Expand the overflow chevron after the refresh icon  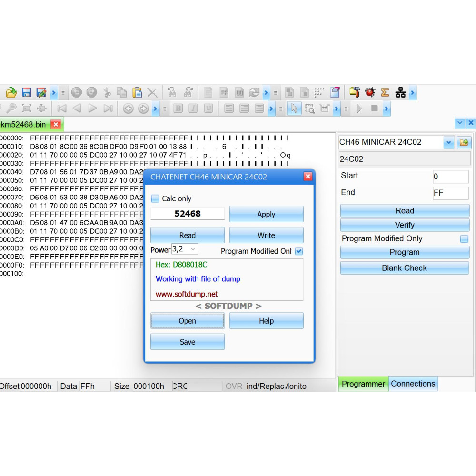click(x=266, y=93)
